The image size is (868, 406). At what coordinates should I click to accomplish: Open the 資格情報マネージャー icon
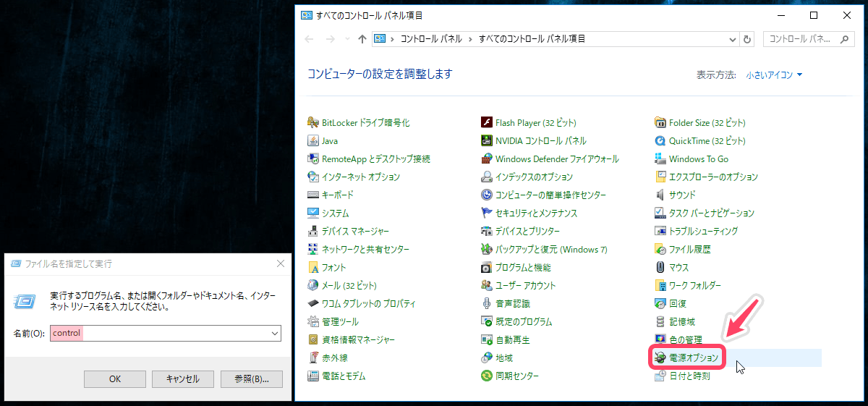[313, 340]
